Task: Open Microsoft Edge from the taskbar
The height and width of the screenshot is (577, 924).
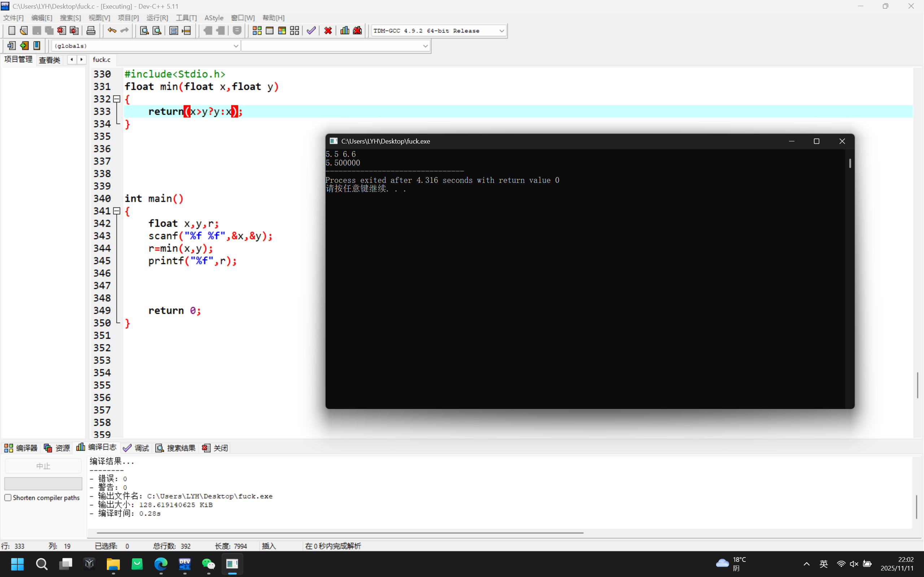Action: 161,564
